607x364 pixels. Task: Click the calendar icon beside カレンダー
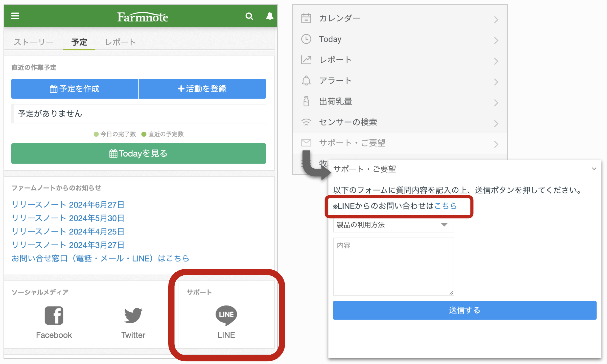306,18
